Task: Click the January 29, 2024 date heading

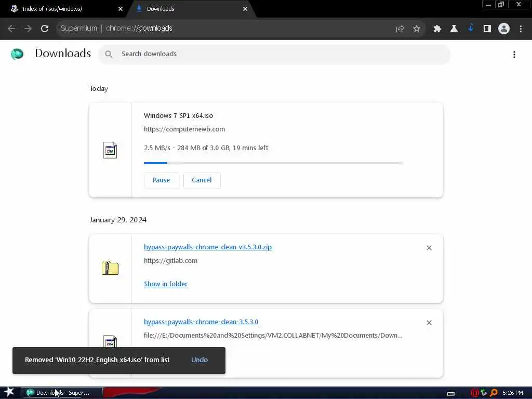Action: point(118,220)
